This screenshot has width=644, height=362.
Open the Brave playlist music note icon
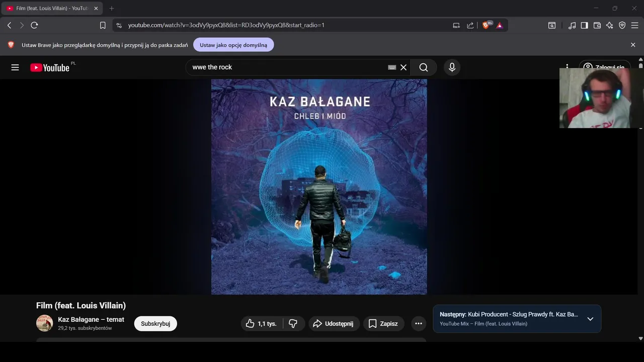click(x=572, y=25)
